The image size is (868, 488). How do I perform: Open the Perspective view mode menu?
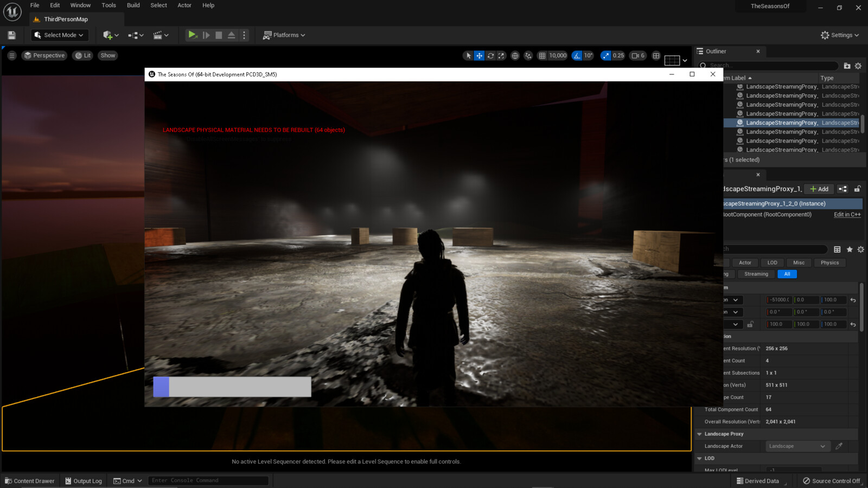(44, 55)
